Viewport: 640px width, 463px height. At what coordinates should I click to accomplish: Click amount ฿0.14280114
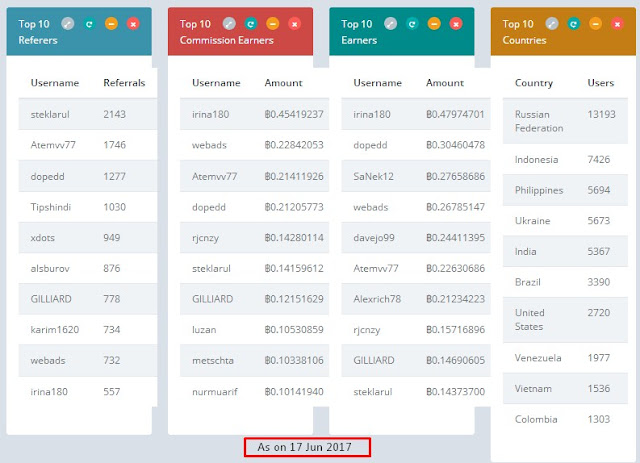[294, 238]
